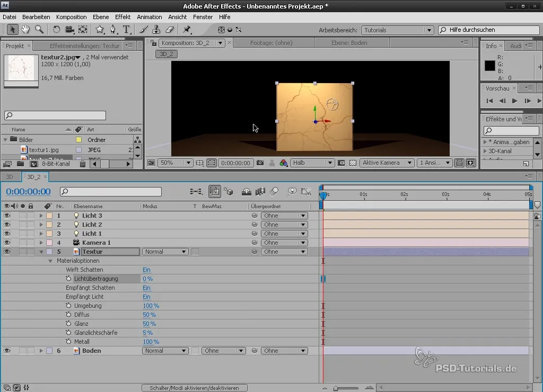Image resolution: width=543 pixels, height=392 pixels.
Task: Select the star Shape tool
Action: [x=100, y=30]
